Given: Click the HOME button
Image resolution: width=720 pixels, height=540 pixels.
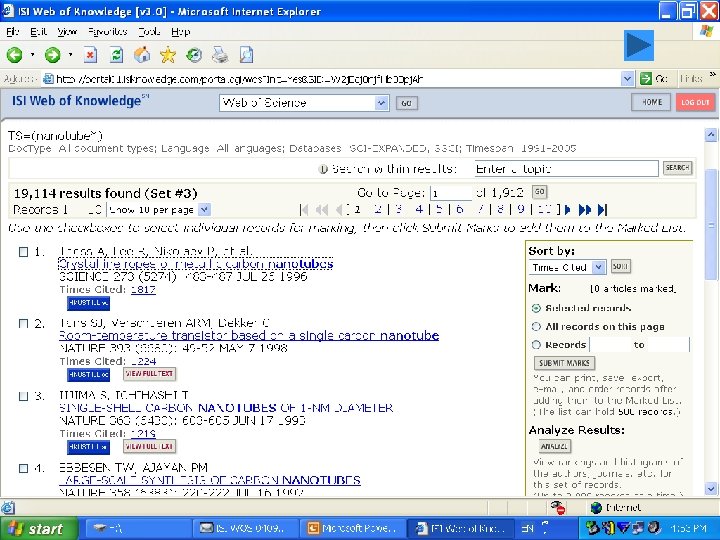Looking at the screenshot, I should tap(651, 102).
